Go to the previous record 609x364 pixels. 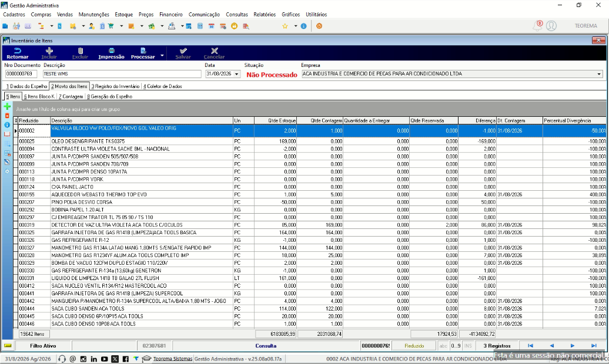[551, 345]
